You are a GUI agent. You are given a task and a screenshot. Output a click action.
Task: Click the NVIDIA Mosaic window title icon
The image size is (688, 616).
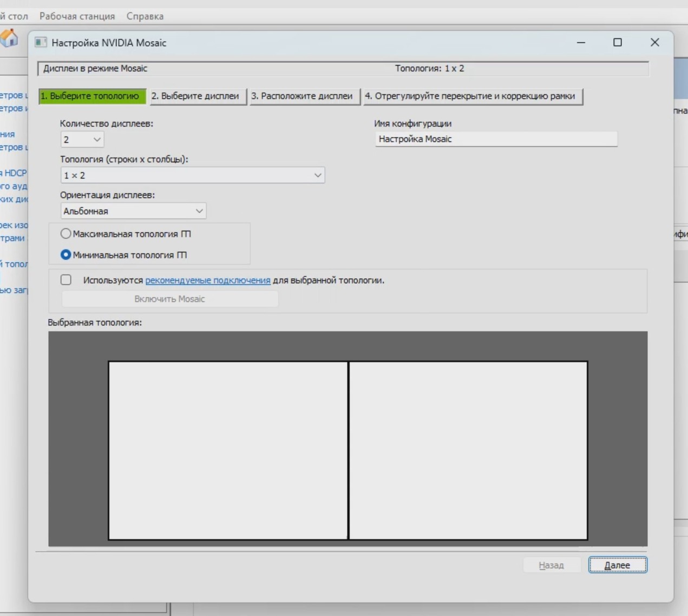pos(41,43)
